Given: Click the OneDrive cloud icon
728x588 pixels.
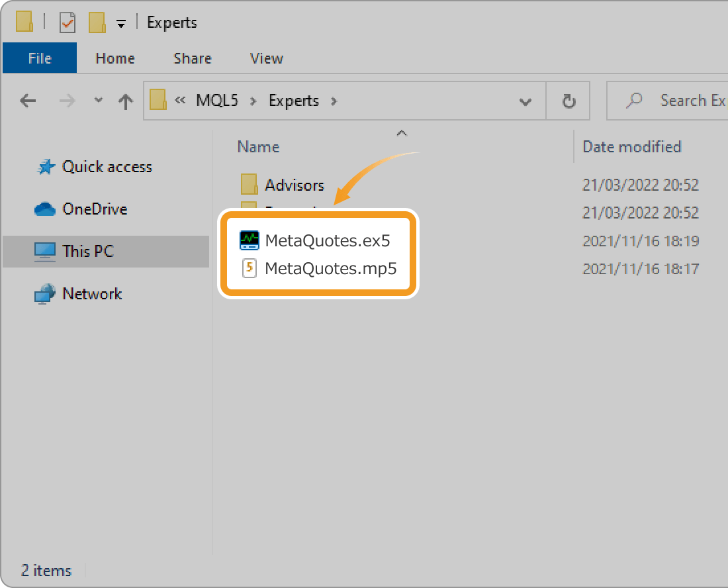Looking at the screenshot, I should [45, 209].
